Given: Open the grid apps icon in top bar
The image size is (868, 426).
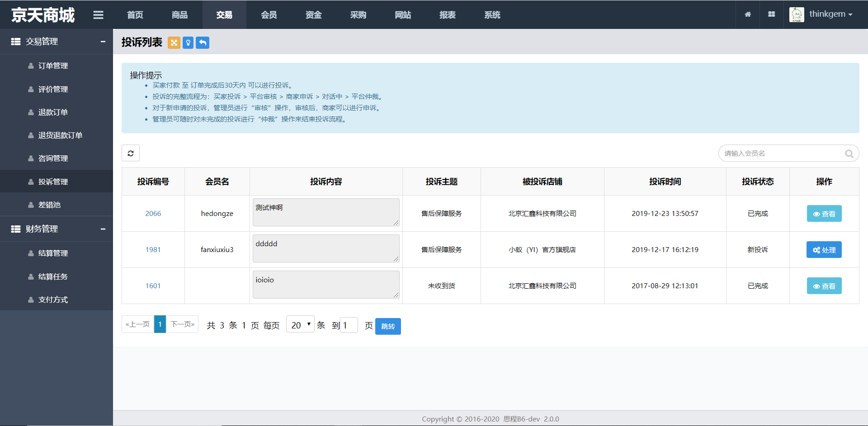Looking at the screenshot, I should pos(772,14).
